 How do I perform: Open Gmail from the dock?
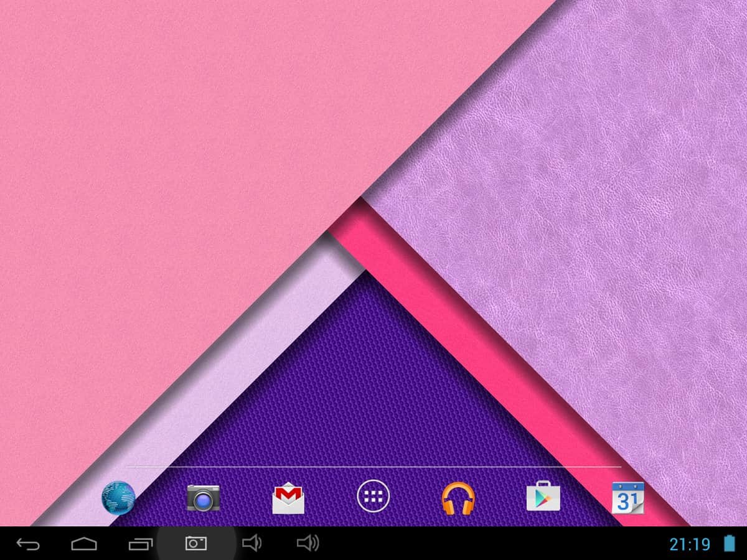288,499
